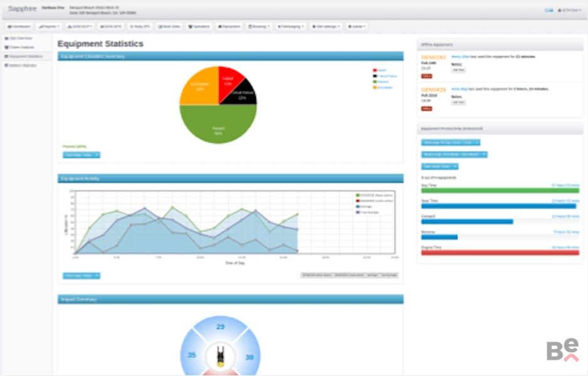Click the 29 impact count segment
Image resolution: width=588 pixels, height=376 pixels.
(221, 327)
